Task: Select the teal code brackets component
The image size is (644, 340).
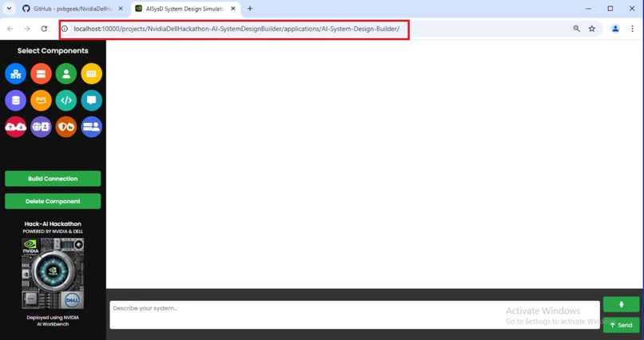Action: [66, 101]
